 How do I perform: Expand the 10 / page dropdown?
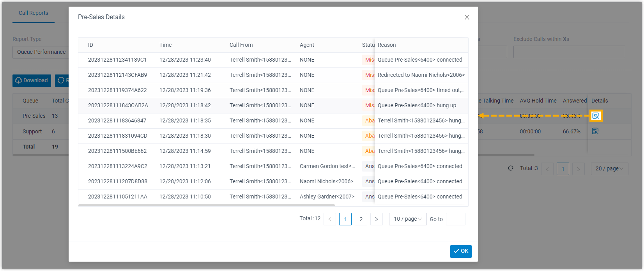click(408, 219)
